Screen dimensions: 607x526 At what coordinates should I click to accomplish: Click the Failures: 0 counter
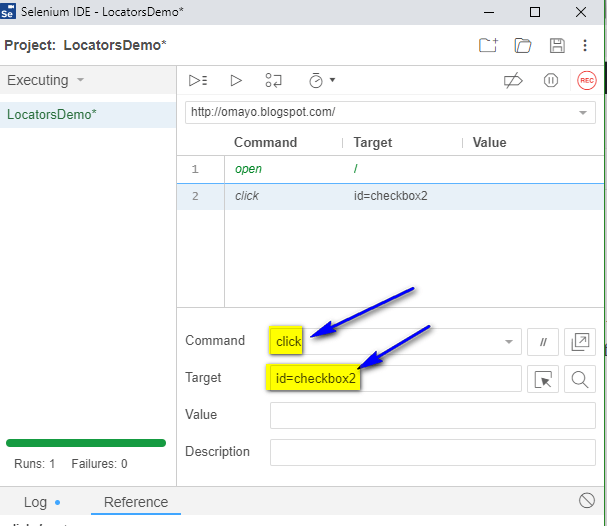click(99, 464)
